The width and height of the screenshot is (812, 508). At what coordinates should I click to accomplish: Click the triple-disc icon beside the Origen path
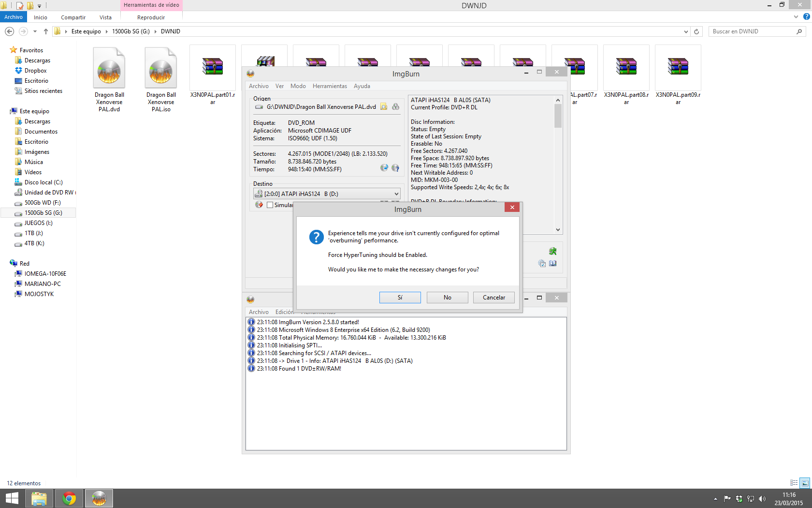395,107
